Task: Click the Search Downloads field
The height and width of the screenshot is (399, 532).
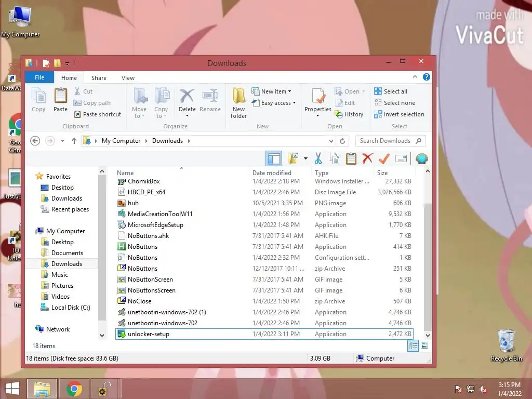Action: [x=391, y=141]
